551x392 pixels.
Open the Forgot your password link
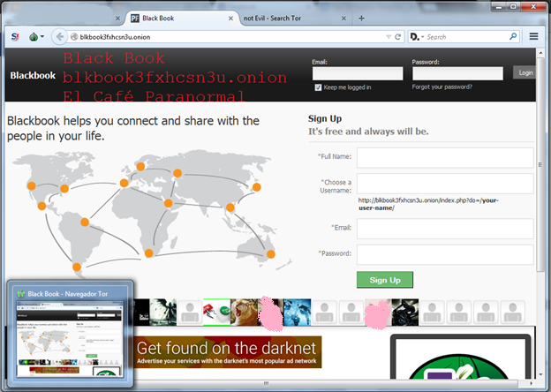coord(442,87)
